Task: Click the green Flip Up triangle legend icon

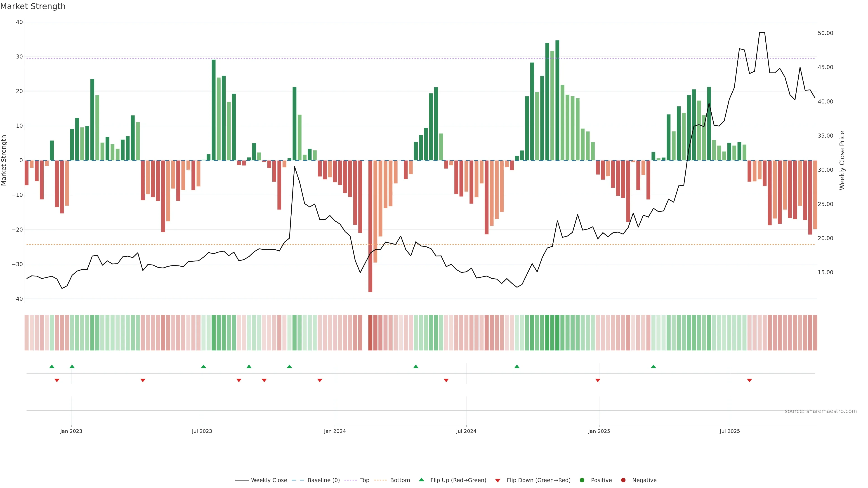Action: tap(421, 480)
